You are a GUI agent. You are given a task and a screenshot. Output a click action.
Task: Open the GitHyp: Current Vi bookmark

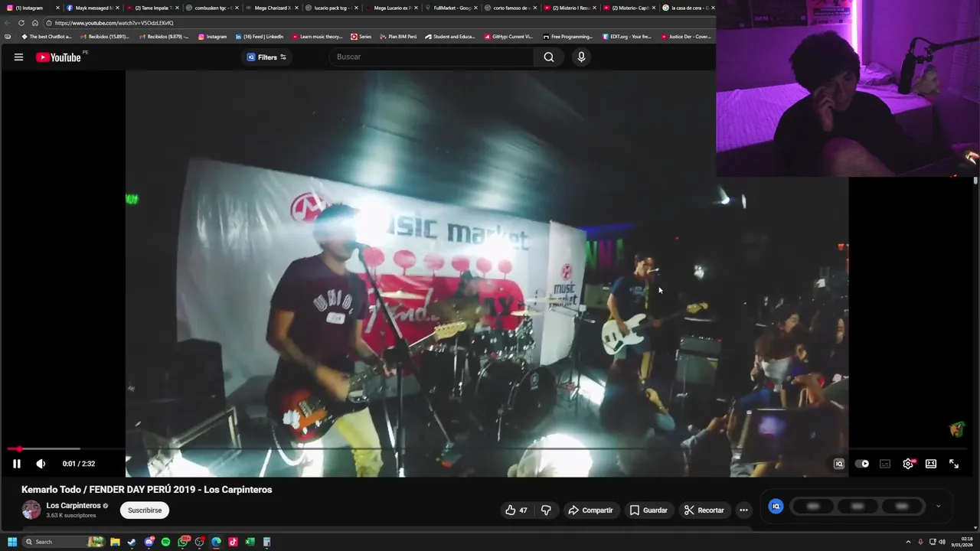tap(508, 37)
